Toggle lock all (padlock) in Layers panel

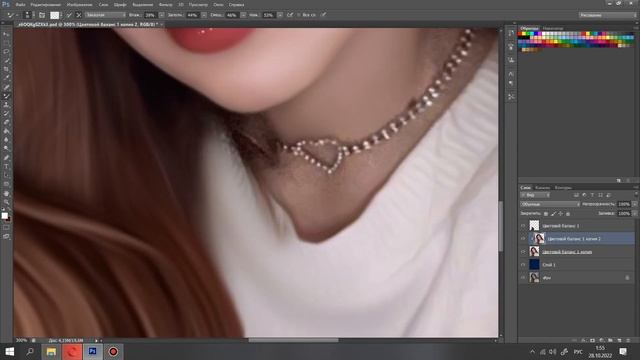[x=568, y=213]
